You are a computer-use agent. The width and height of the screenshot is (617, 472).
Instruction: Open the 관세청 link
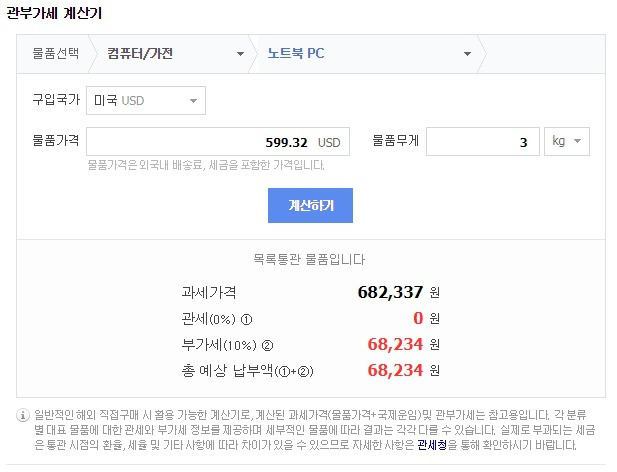432,445
